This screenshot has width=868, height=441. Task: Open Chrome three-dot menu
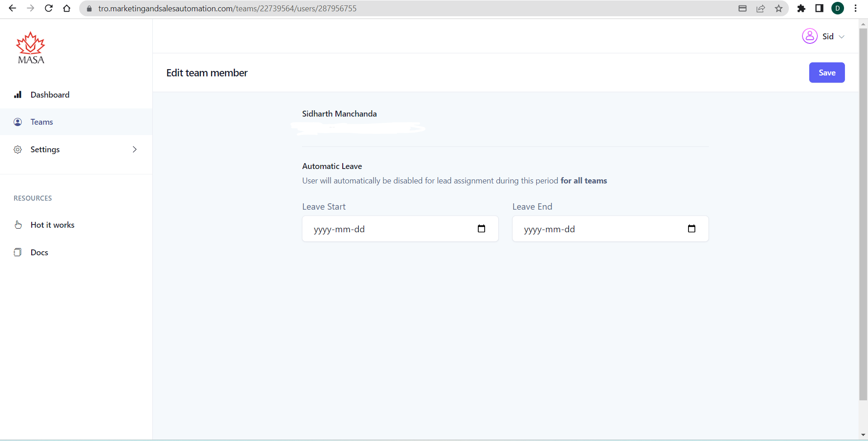(x=855, y=9)
